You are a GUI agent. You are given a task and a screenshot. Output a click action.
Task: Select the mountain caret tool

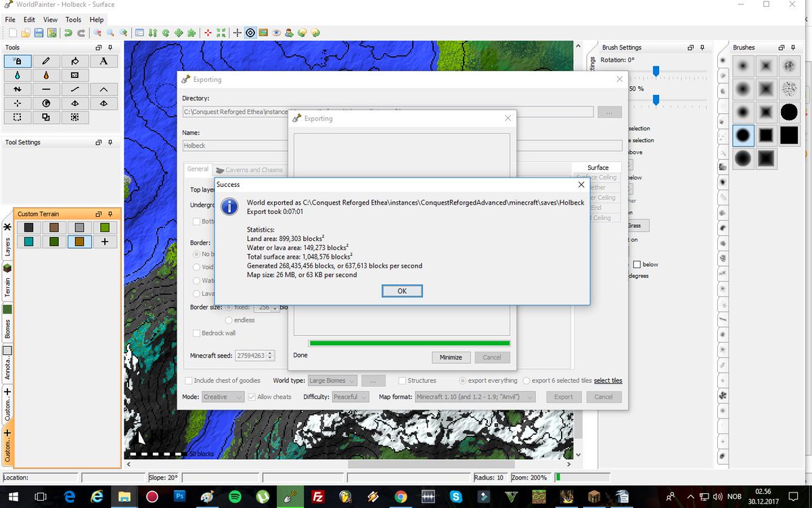(104, 89)
